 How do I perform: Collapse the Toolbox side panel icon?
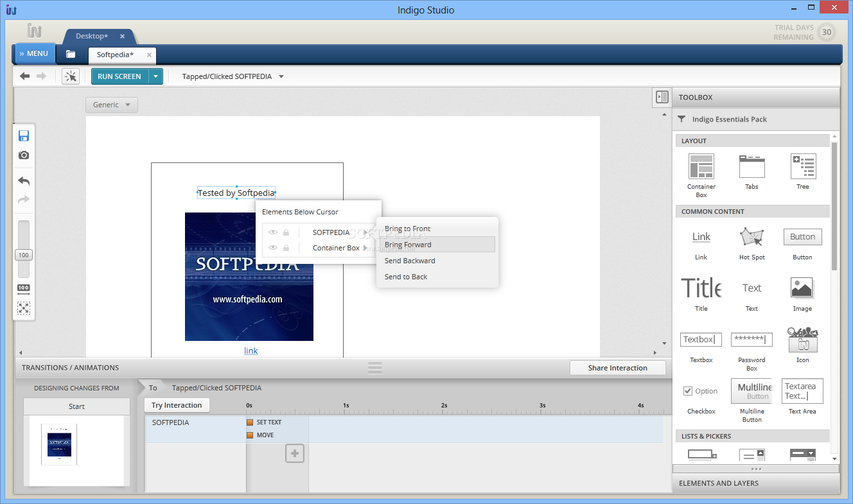(x=662, y=97)
